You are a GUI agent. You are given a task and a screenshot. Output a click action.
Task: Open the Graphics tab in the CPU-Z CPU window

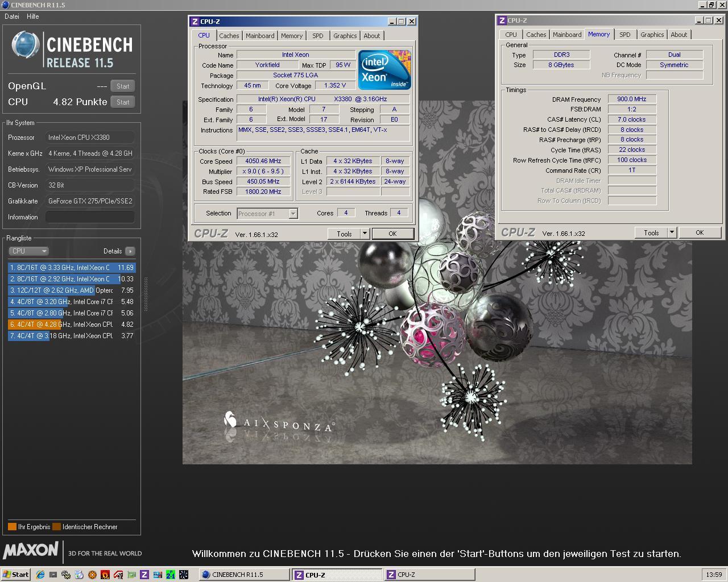345,36
